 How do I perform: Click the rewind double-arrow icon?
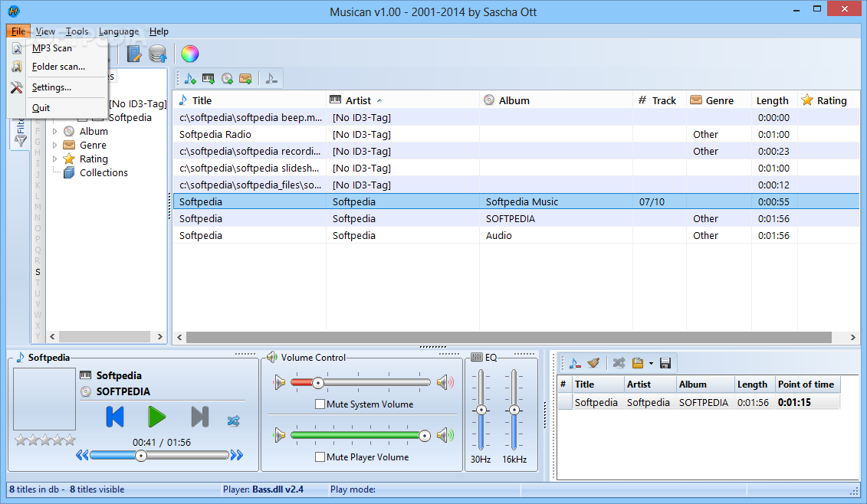[x=82, y=456]
